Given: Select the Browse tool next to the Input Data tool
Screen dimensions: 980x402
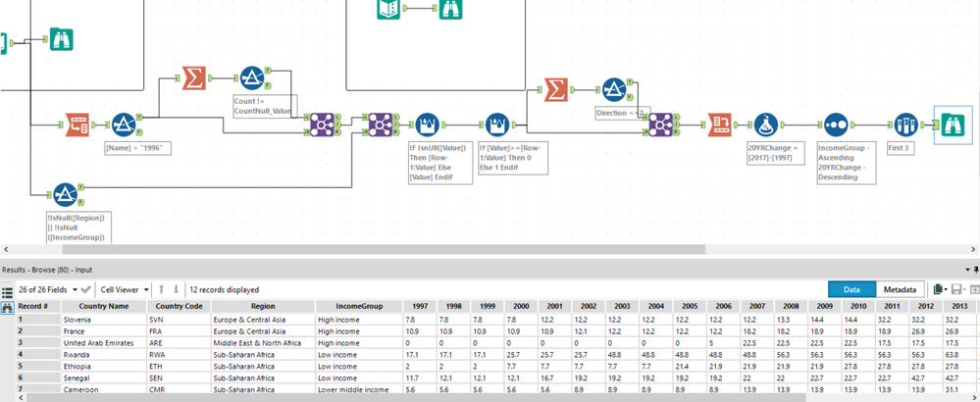Looking at the screenshot, I should (450, 8).
